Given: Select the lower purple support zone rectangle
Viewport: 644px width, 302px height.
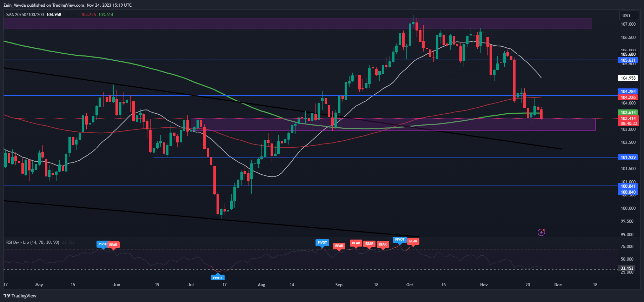Looking at the screenshot, I should coord(393,125).
